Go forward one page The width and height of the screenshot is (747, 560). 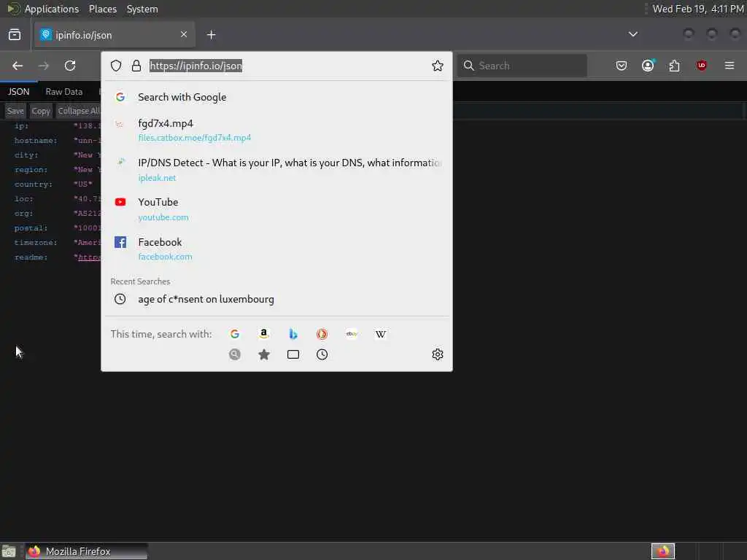(x=44, y=66)
